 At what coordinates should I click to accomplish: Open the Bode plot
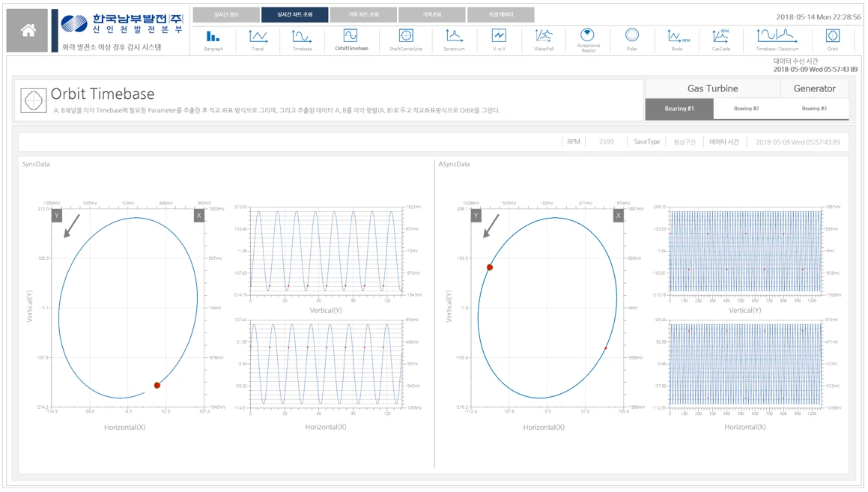[x=677, y=40]
